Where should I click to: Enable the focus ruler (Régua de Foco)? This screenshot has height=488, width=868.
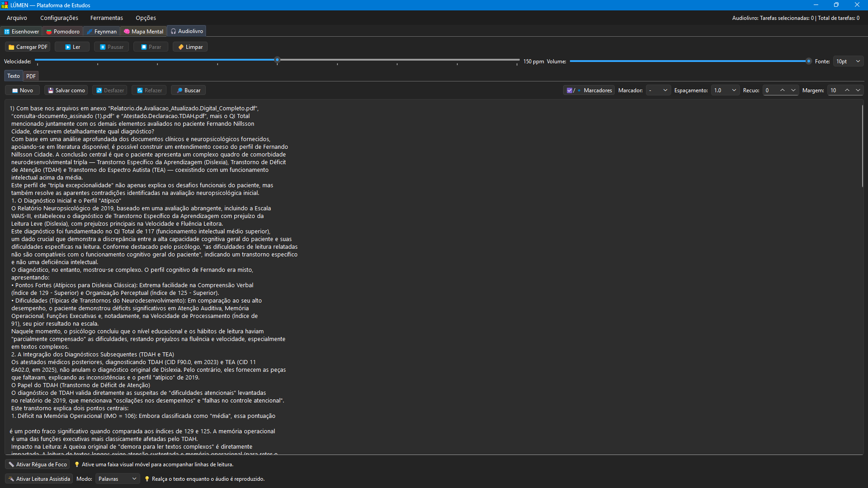(38, 464)
